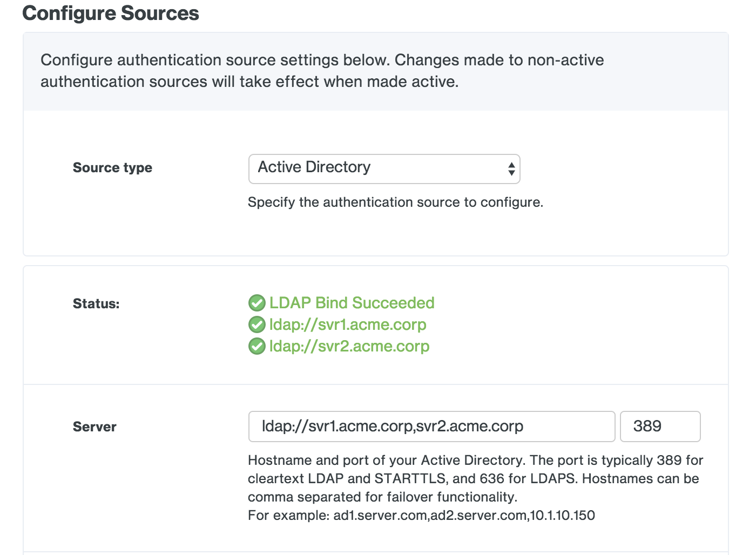Focus the Server hostname input field
The width and height of the screenshot is (756, 555).
(431, 427)
